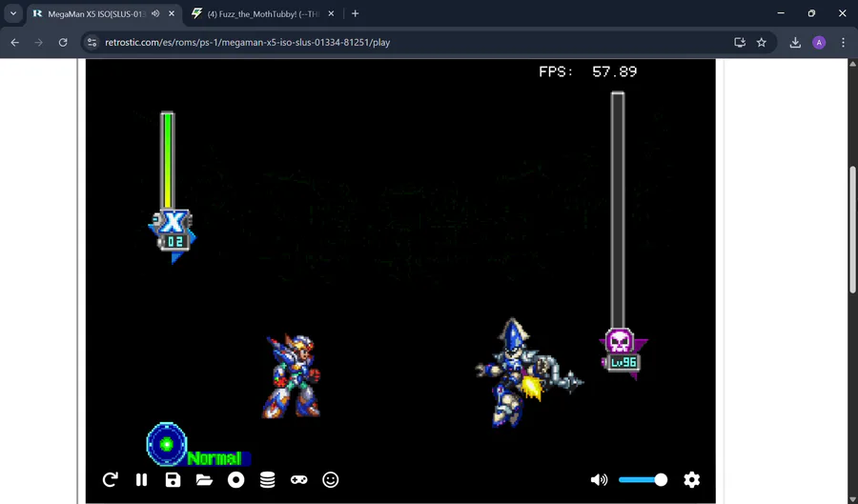858x504 pixels.
Task: Click the X lives counter showing 02
Action: (x=175, y=242)
